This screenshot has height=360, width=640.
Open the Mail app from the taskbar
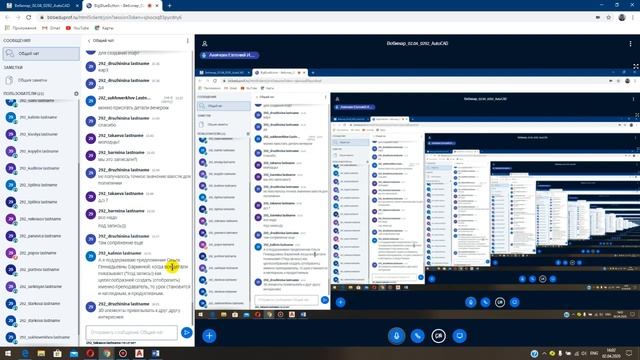pyautogui.click(x=74, y=353)
